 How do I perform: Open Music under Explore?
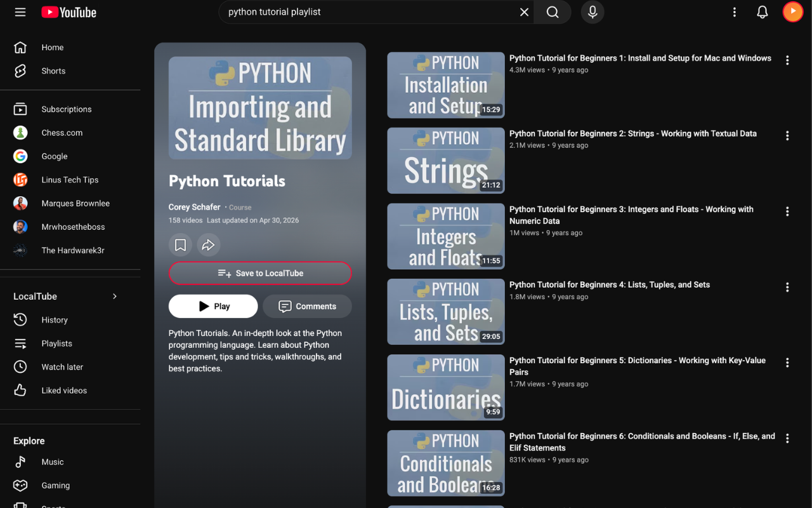click(x=70, y=462)
